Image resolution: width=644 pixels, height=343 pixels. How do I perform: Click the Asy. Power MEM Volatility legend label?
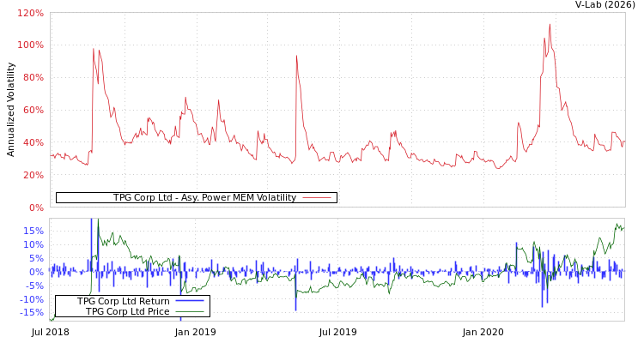(x=204, y=198)
